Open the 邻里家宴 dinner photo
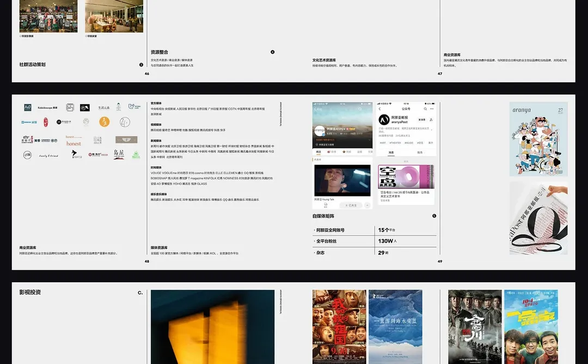Viewport: 588px width, 364px height. click(114, 16)
